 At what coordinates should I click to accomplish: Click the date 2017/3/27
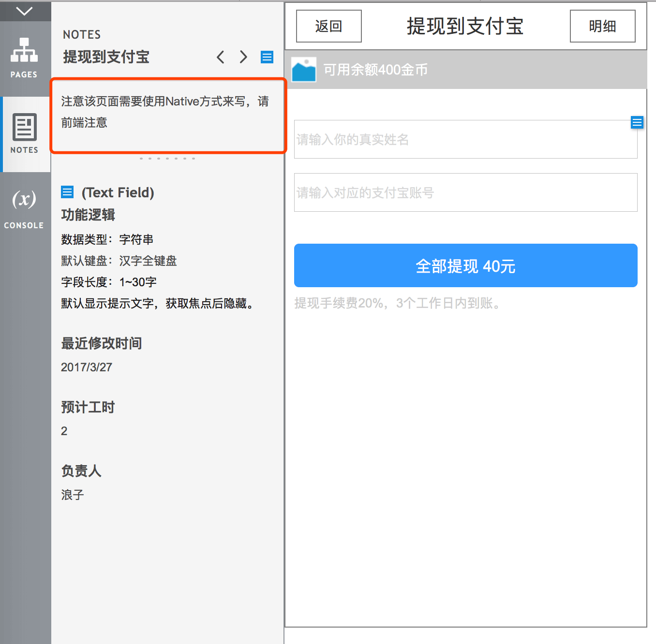[x=87, y=367]
